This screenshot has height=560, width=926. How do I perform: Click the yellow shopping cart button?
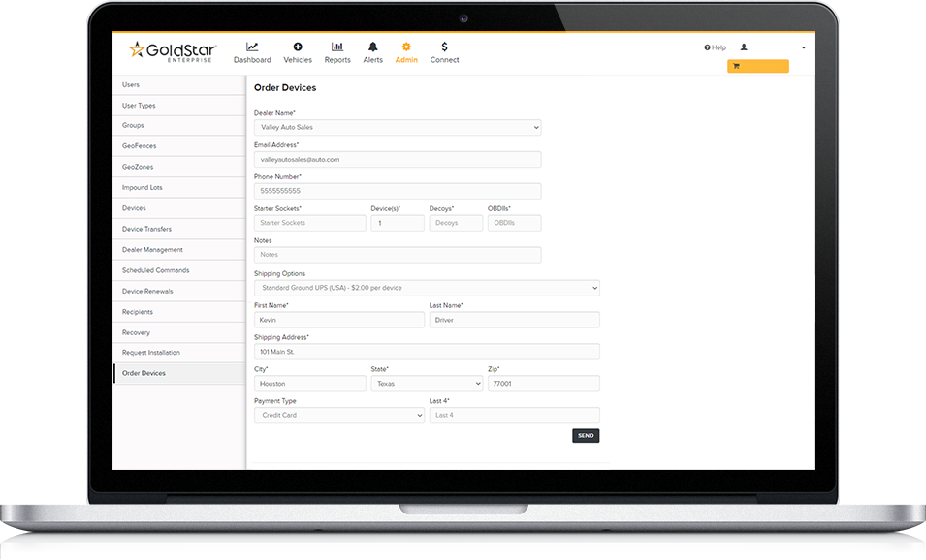click(x=757, y=66)
